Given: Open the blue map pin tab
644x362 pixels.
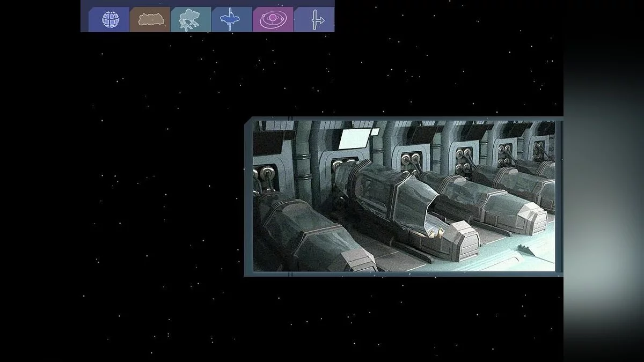Looking at the screenshot, I should (x=232, y=19).
